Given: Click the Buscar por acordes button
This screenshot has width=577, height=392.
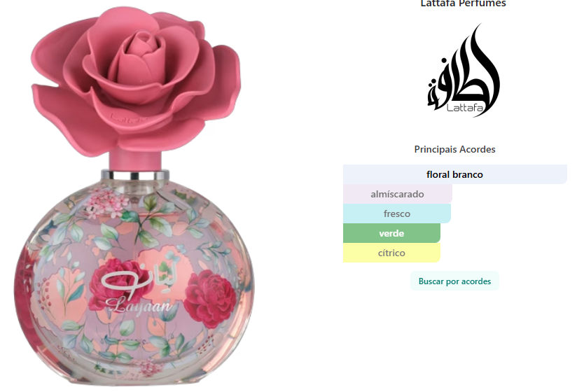Looking at the screenshot, I should (454, 281).
